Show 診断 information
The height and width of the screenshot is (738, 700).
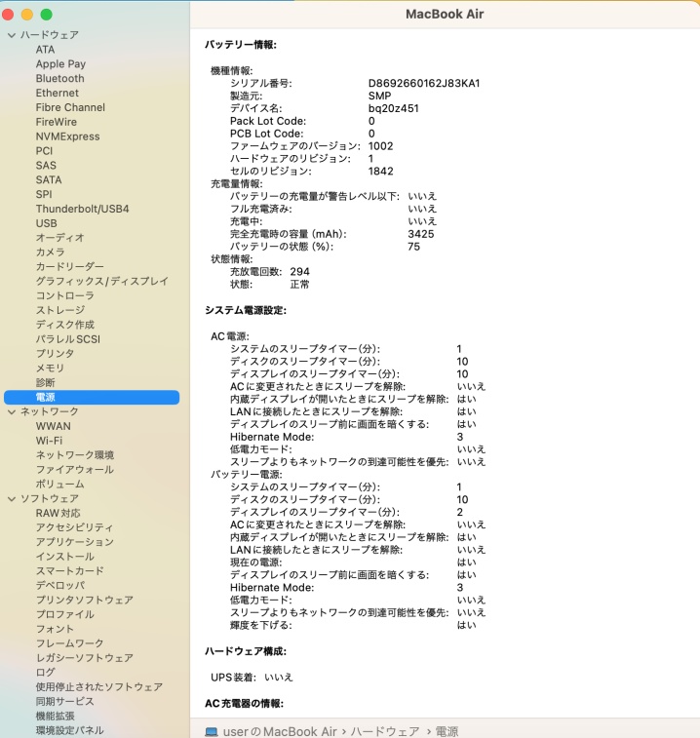(45, 383)
